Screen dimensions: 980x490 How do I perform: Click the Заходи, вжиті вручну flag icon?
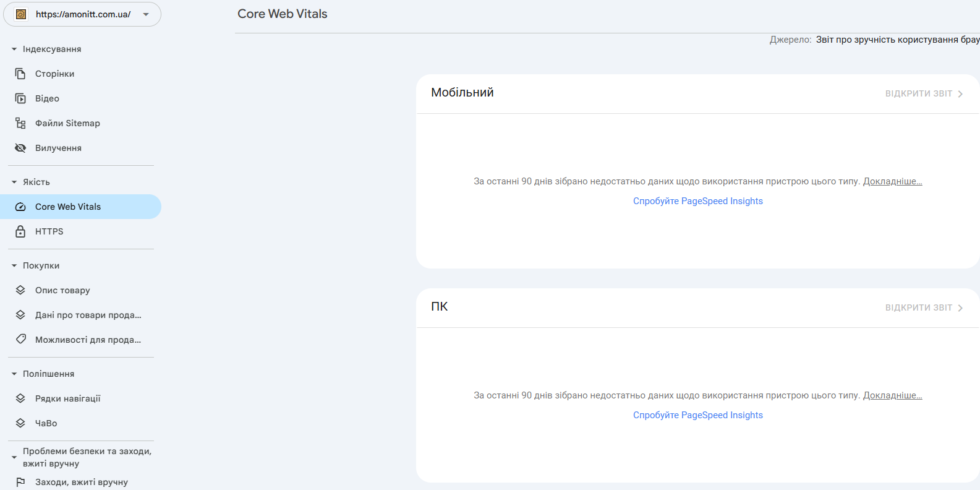tap(20, 482)
